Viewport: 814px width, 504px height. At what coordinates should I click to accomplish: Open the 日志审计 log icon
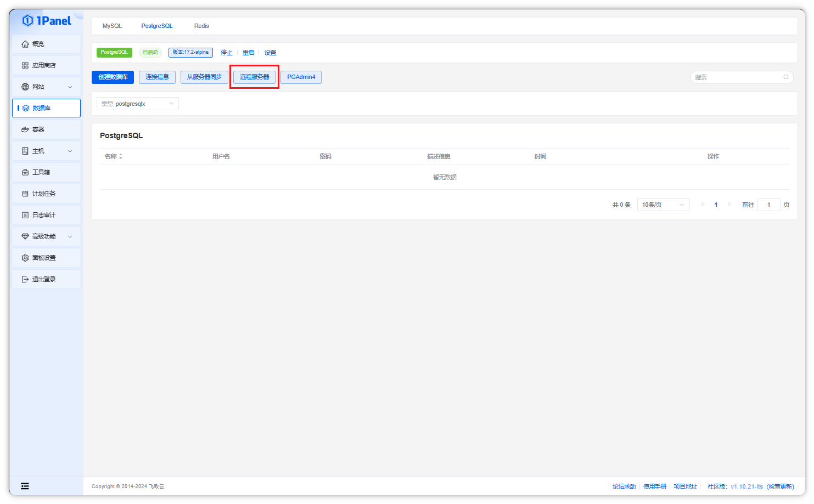click(25, 215)
